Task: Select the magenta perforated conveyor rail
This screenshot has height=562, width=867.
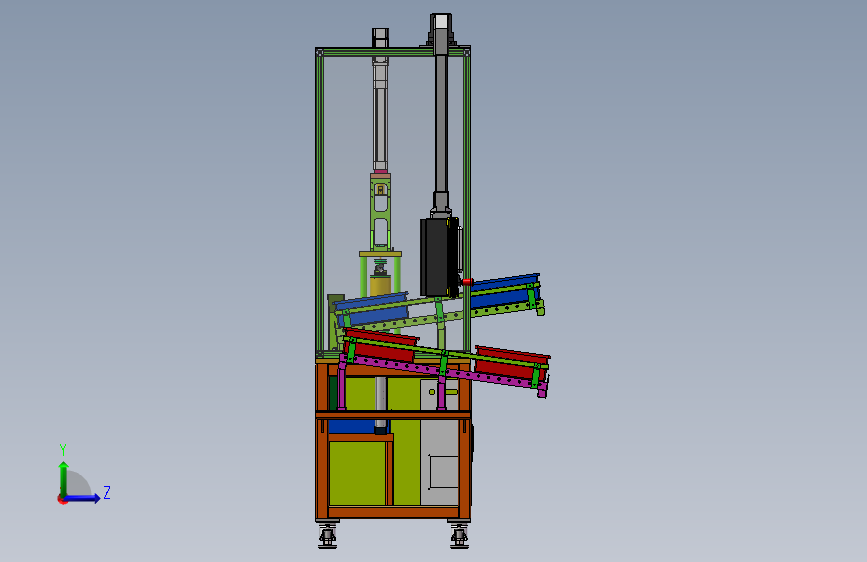Action: click(442, 371)
